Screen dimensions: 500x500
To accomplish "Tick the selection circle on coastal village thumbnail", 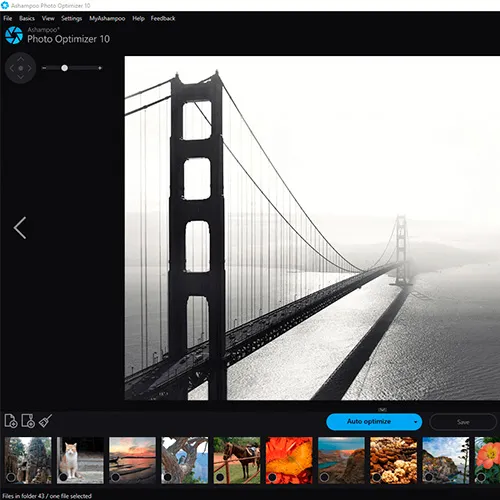I will click(x=429, y=477).
